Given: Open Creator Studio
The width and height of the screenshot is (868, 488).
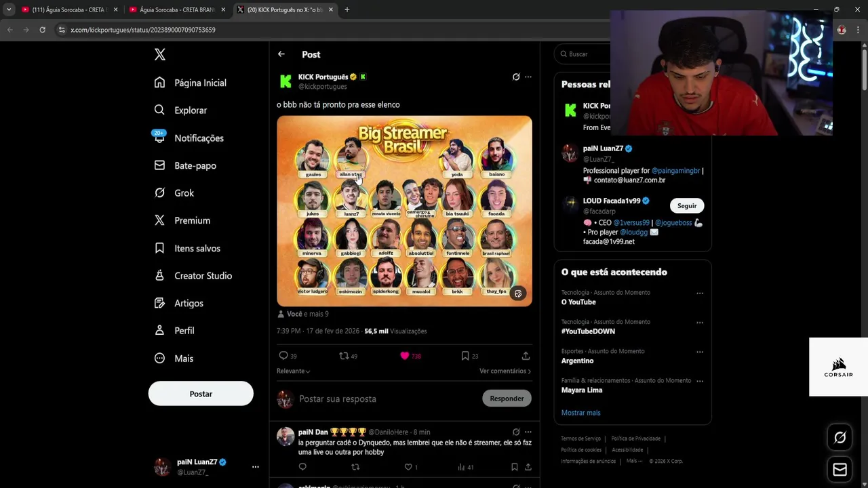Looking at the screenshot, I should click(193, 276).
